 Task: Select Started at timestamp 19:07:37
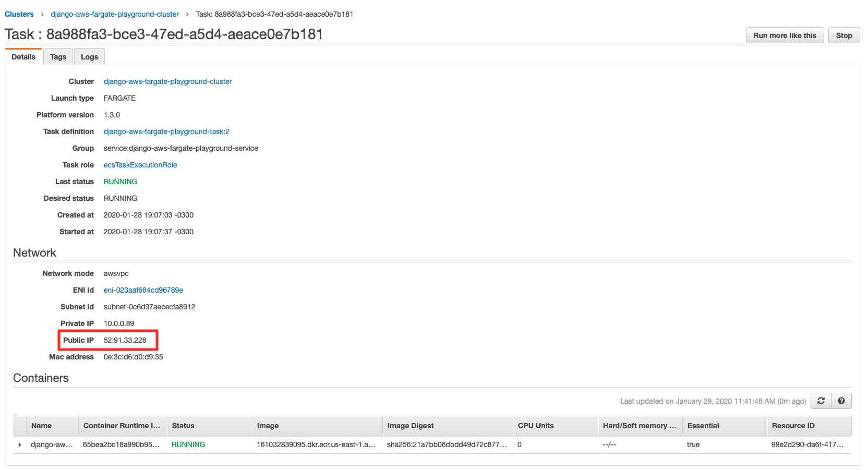(x=149, y=232)
